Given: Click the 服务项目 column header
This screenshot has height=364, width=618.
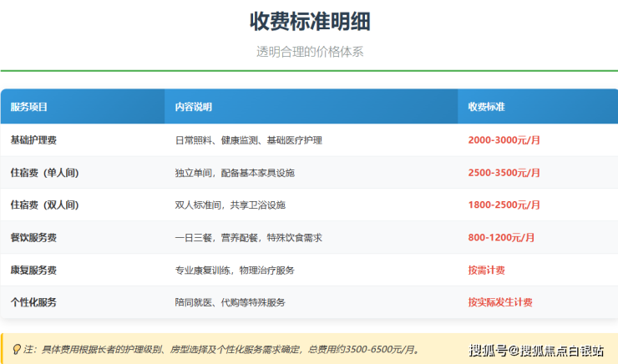Looking at the screenshot, I should [29, 107].
